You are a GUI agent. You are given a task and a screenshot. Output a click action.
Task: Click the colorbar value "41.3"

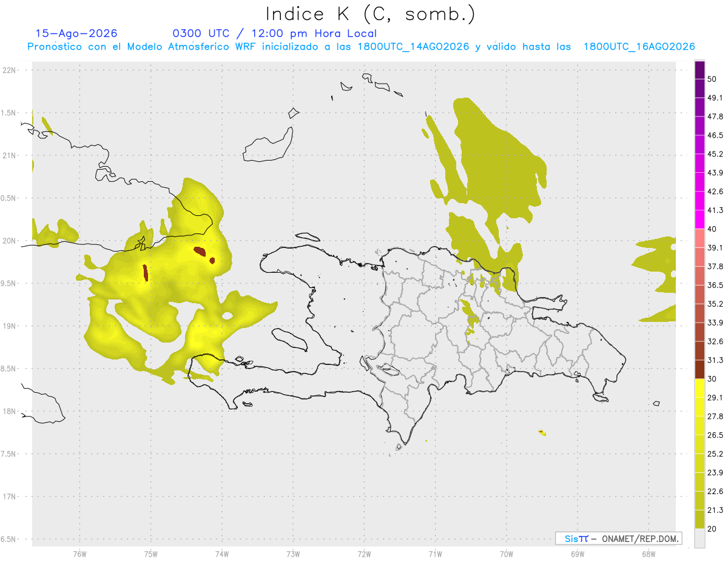(715, 210)
